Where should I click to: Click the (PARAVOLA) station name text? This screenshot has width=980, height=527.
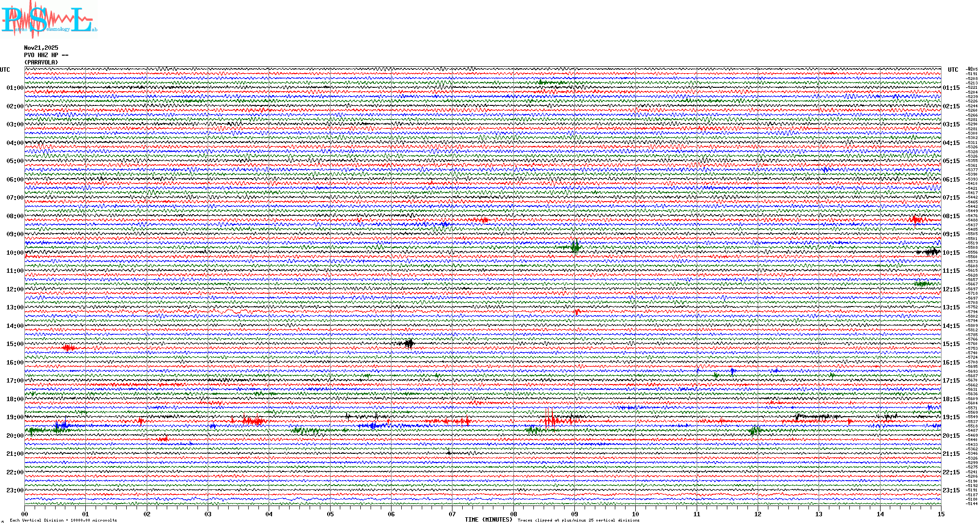point(41,62)
